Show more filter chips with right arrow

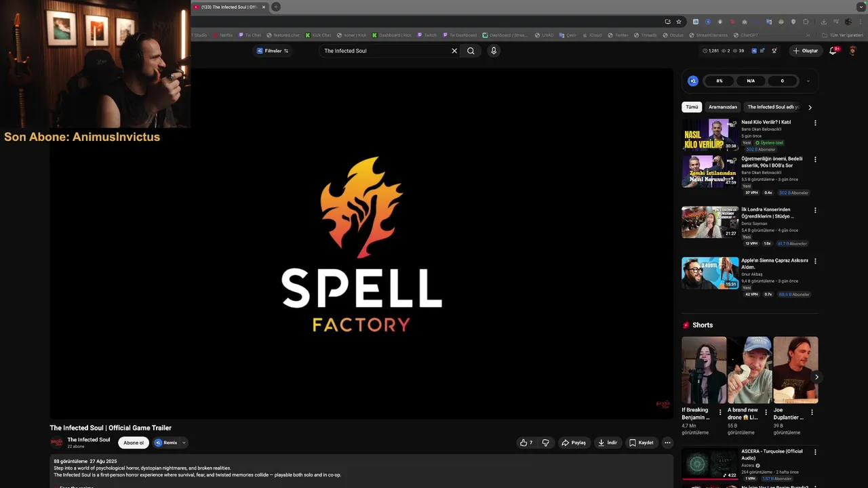coord(810,107)
